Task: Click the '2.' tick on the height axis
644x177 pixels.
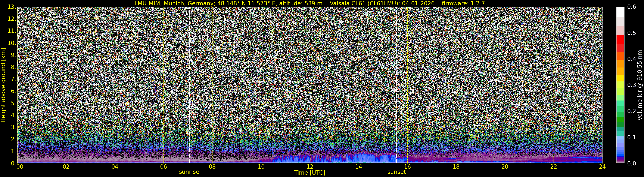Action: click(13, 139)
